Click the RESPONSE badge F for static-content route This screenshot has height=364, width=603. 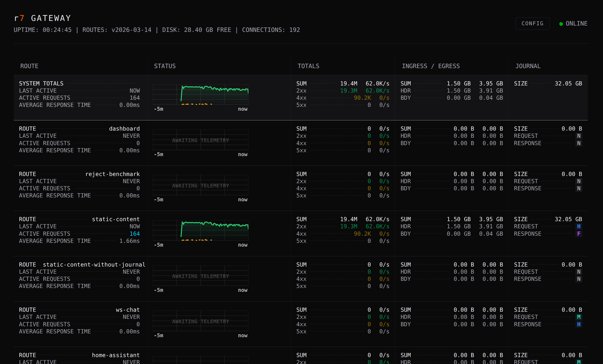point(579,234)
